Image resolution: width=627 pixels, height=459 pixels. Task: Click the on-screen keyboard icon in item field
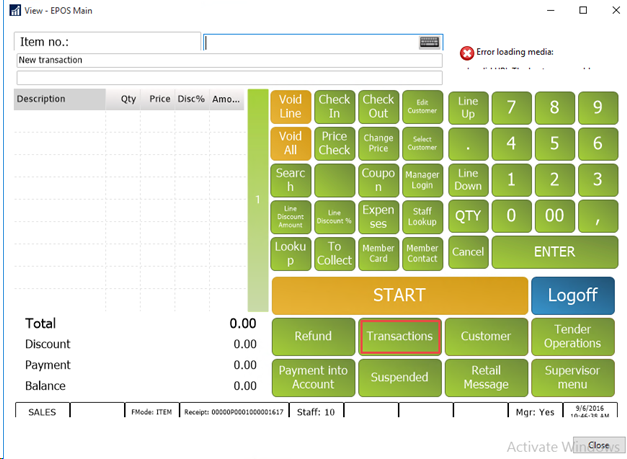[430, 42]
